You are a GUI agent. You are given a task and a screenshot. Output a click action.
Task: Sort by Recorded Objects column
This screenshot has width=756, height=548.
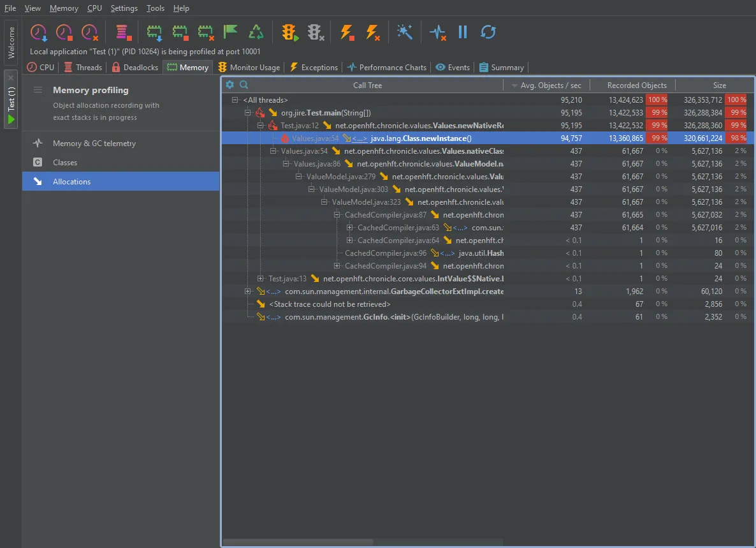pos(633,85)
